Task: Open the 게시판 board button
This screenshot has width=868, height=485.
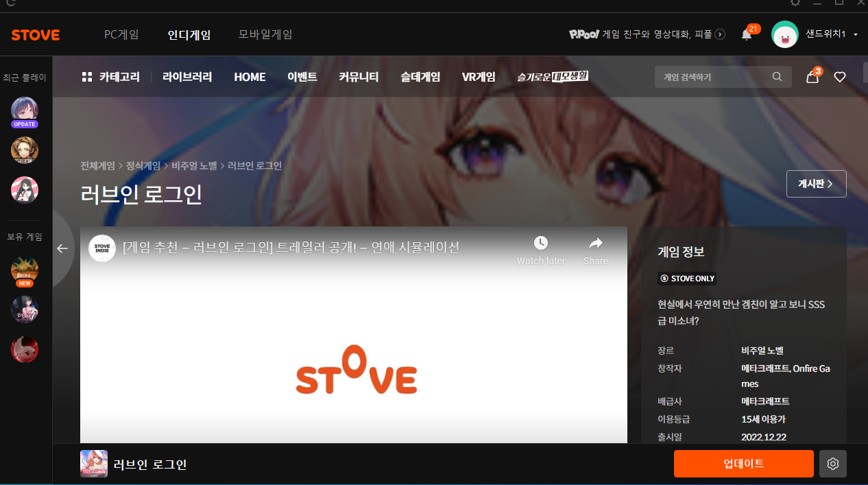Action: [x=816, y=184]
